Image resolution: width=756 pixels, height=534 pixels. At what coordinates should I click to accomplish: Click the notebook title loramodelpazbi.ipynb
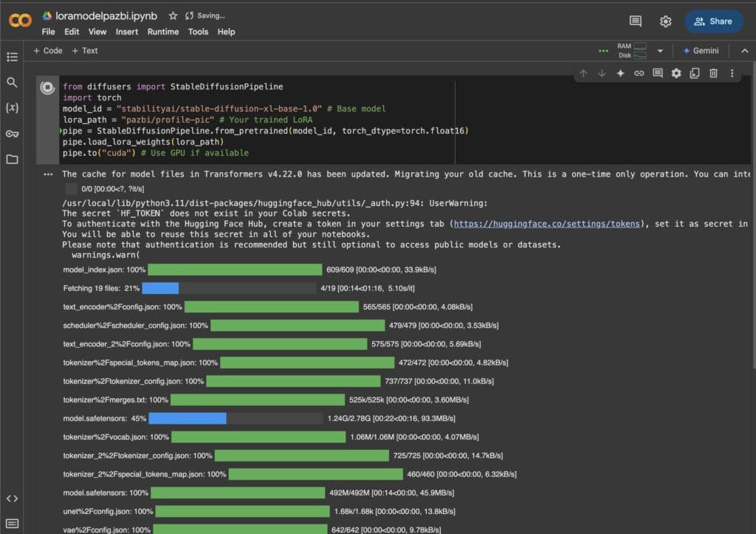pyautogui.click(x=106, y=16)
